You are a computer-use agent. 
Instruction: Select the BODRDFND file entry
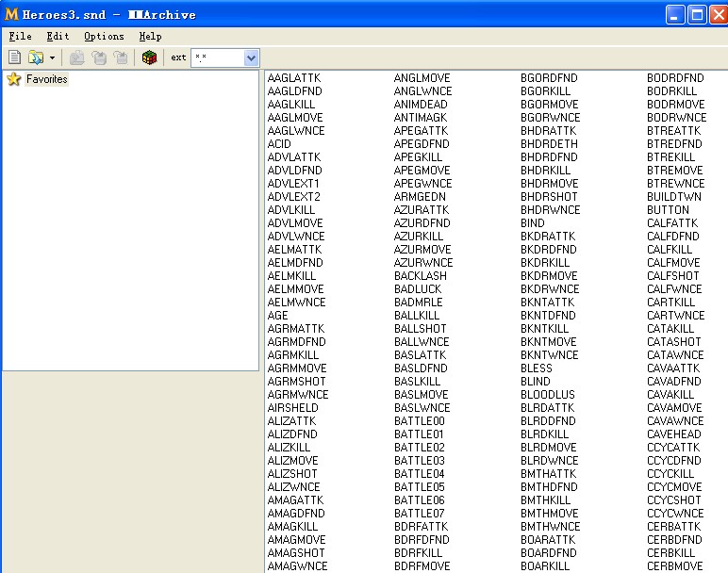coord(675,78)
